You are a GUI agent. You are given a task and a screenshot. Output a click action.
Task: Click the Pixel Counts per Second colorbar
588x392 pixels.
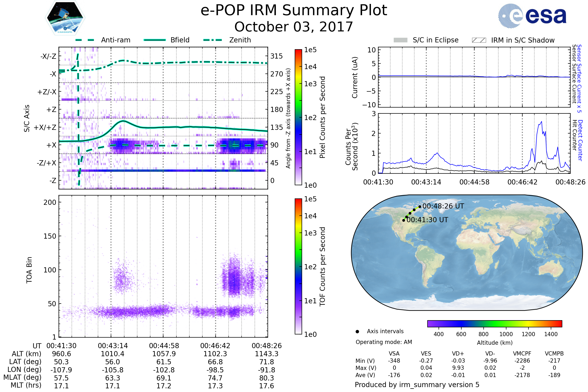[x=298, y=117]
